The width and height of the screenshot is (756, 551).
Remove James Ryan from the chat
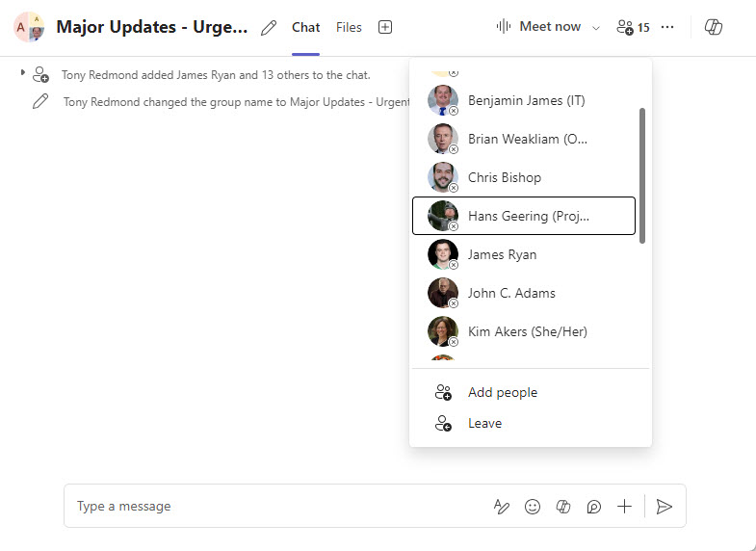coord(454,265)
